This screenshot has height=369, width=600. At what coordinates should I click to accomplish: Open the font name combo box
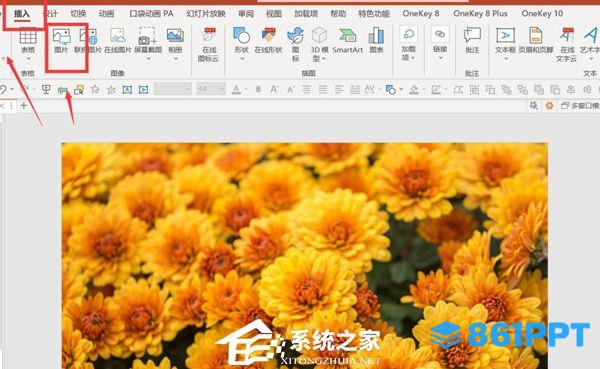tap(173, 90)
